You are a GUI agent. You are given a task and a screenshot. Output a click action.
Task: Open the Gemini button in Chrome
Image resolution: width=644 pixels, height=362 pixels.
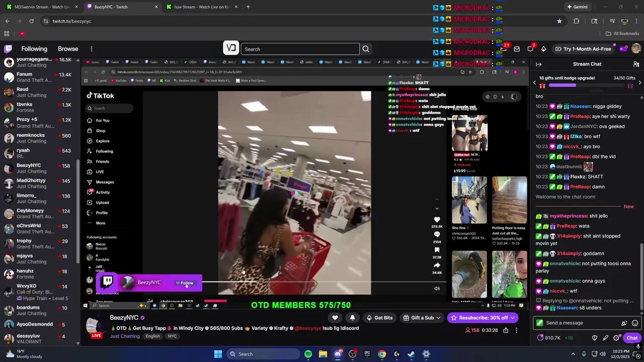577,7
